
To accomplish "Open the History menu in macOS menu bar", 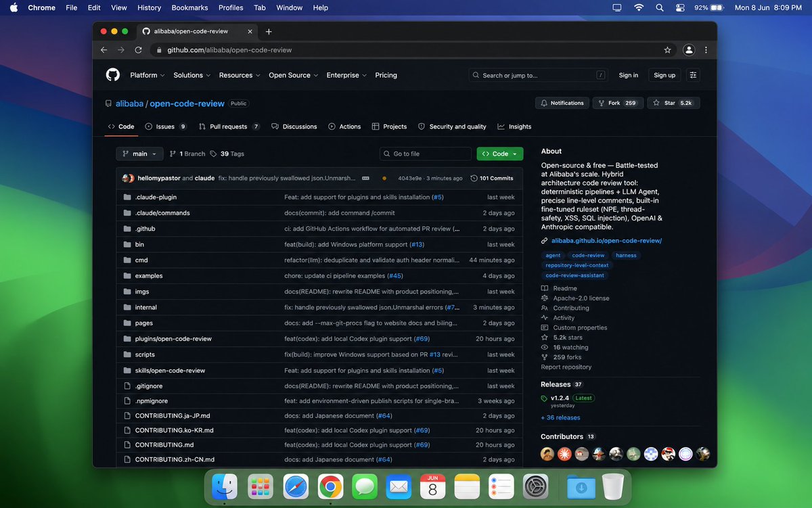I will click(149, 7).
